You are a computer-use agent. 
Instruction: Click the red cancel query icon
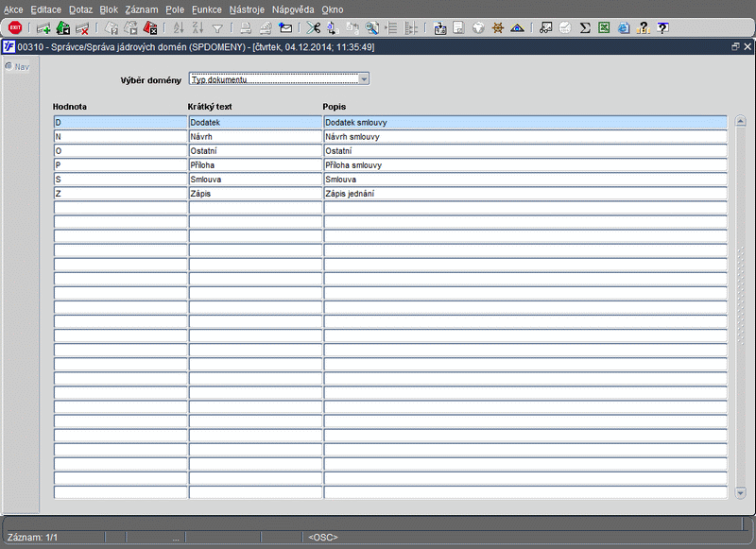coord(150,28)
